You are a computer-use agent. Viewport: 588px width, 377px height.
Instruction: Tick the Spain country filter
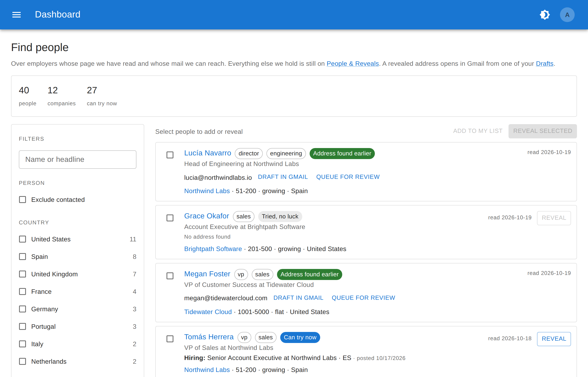[x=23, y=257]
